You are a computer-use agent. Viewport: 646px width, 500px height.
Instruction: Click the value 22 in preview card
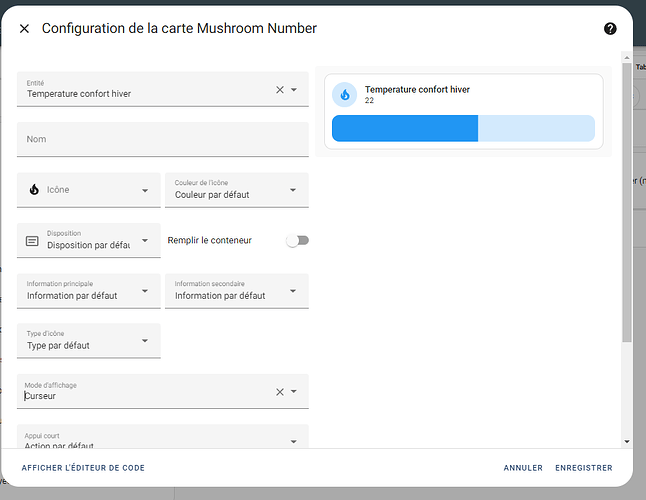point(369,100)
